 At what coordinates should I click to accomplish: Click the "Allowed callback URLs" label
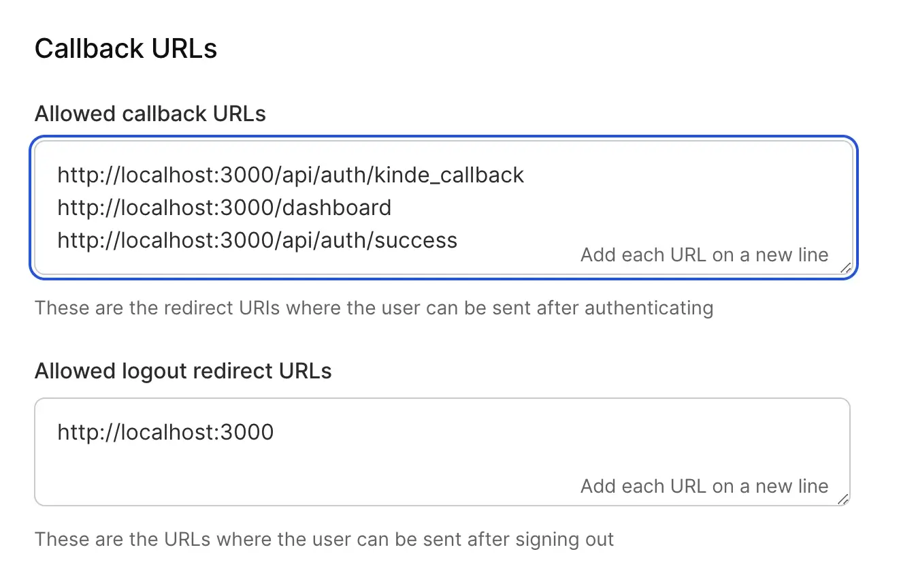150,114
